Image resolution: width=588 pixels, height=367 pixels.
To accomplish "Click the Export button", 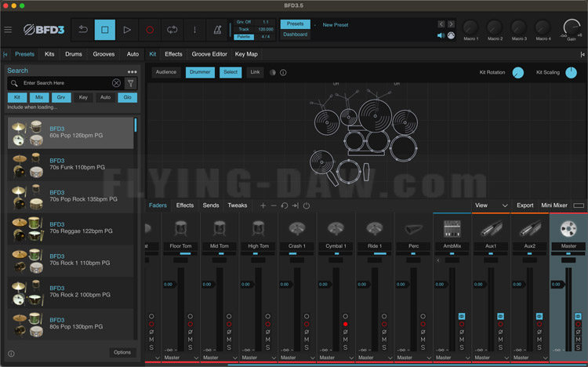I will tap(525, 205).
